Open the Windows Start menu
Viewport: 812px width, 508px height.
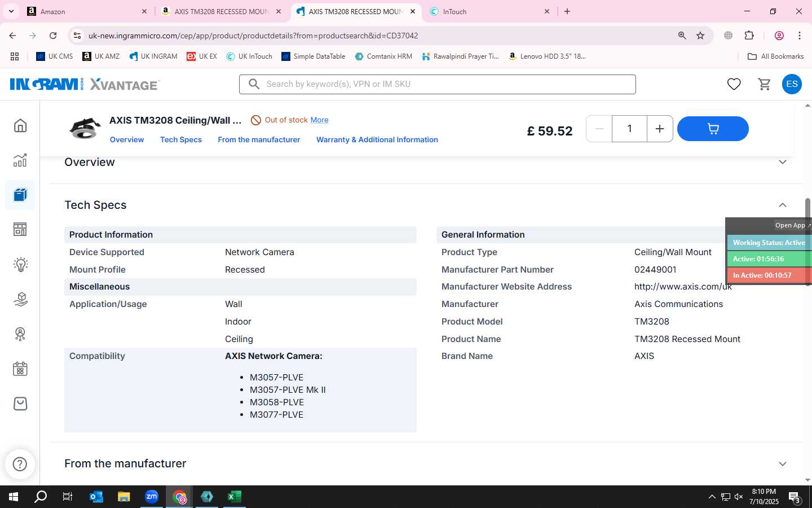(x=14, y=497)
